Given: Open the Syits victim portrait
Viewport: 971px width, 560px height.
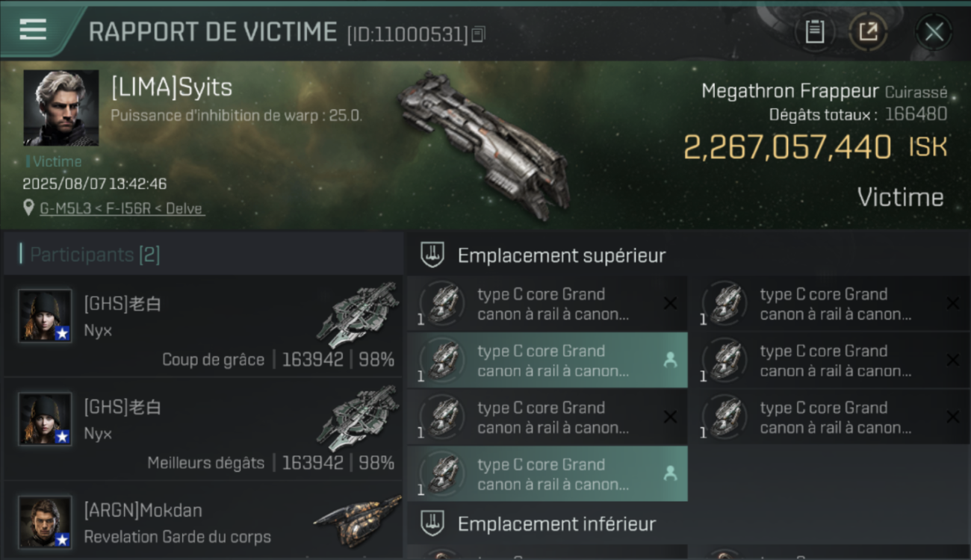Looking at the screenshot, I should tap(61, 108).
